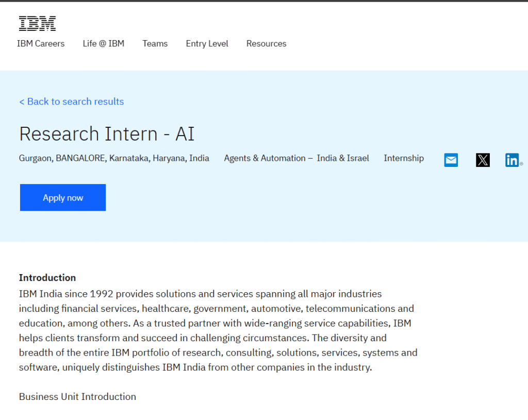The width and height of the screenshot is (528, 420).
Task: Click the Internship employment type label
Action: click(404, 158)
